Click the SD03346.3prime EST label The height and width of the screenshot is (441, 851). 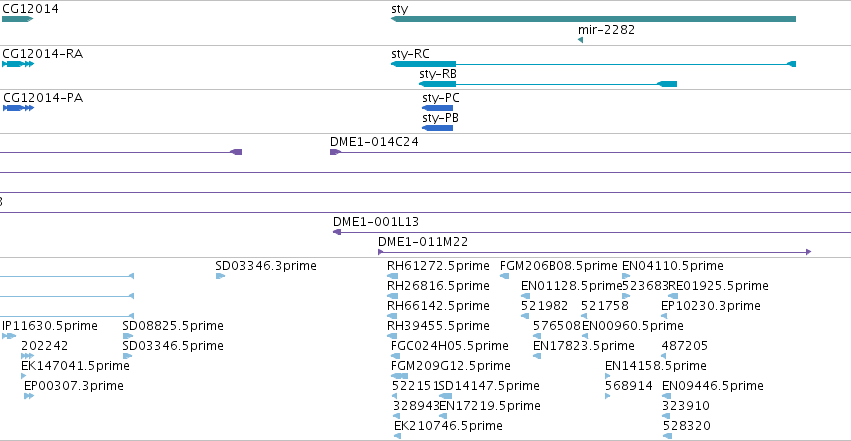266,266
